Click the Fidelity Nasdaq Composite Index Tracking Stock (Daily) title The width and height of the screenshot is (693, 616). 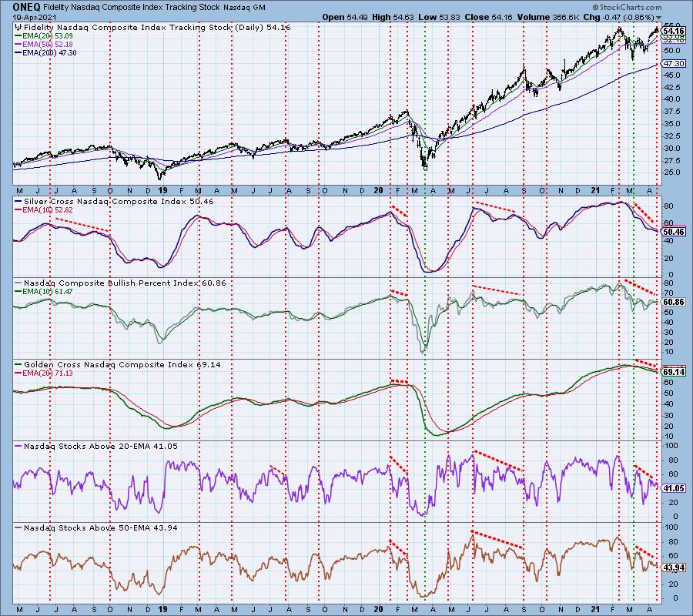tap(152, 28)
